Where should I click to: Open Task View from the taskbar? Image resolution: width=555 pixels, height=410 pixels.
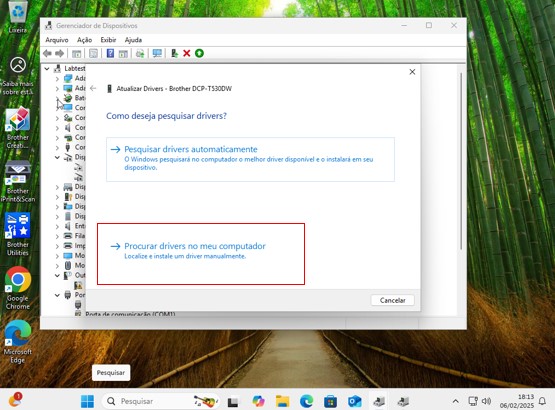click(x=233, y=402)
